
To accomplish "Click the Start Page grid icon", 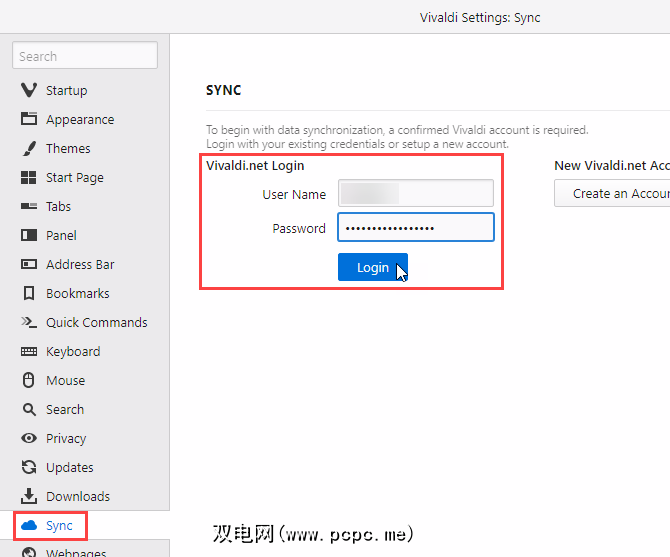I will point(29,177).
